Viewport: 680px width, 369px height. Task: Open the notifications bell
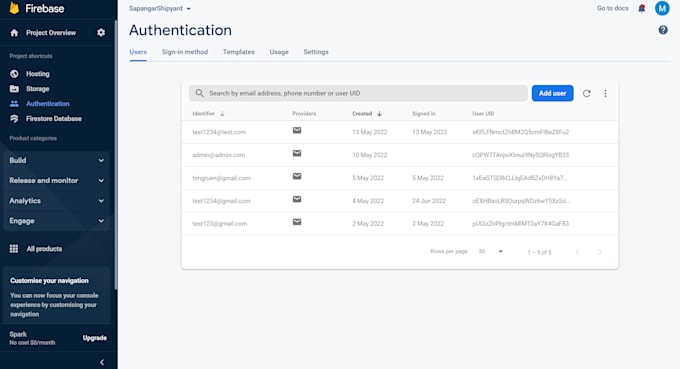pyautogui.click(x=641, y=8)
